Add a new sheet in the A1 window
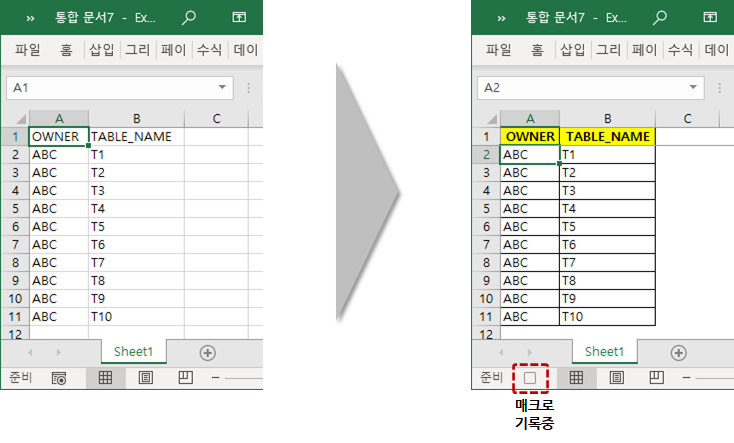The height and width of the screenshot is (443, 734). pyautogui.click(x=208, y=353)
